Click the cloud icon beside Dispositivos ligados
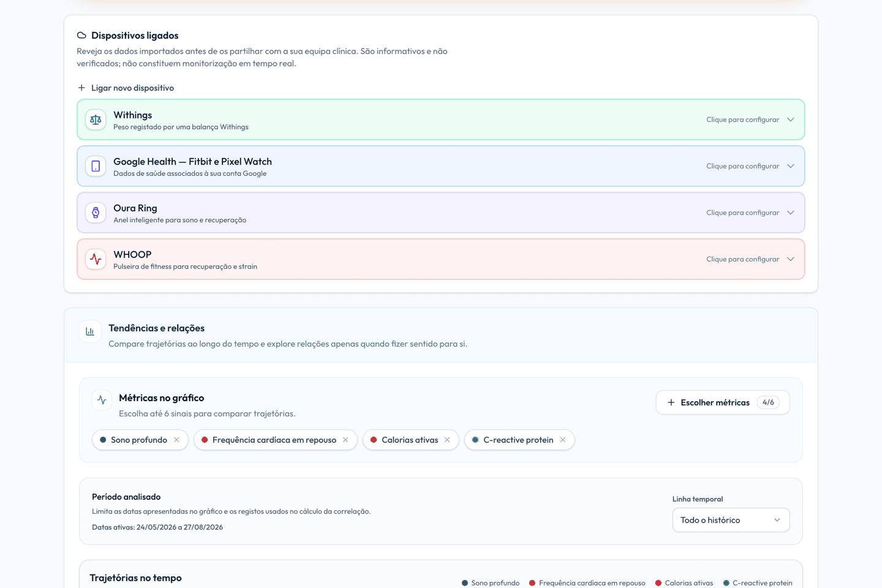Screen dimensions: 882x588 pos(81,36)
